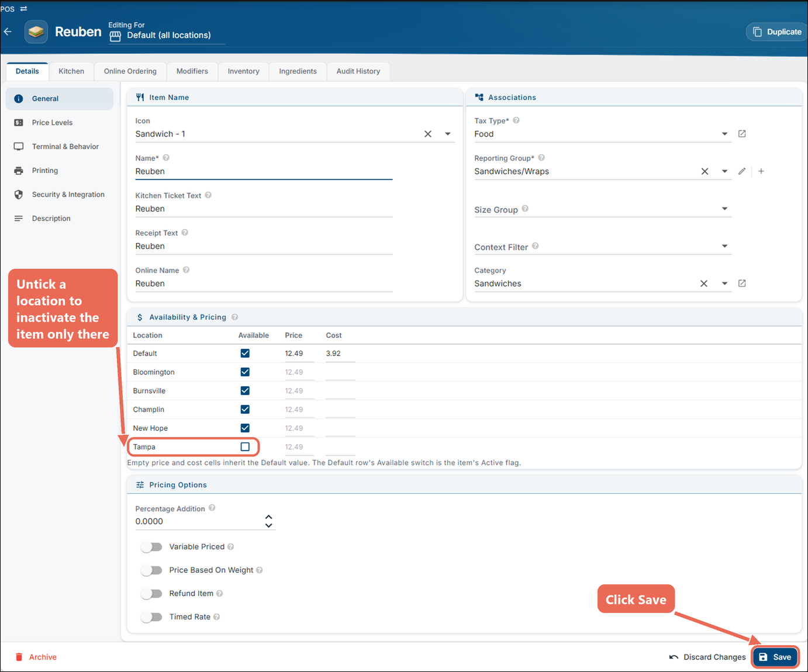808x672 pixels.
Task: Check Available box for Tampa
Action: [x=245, y=447]
